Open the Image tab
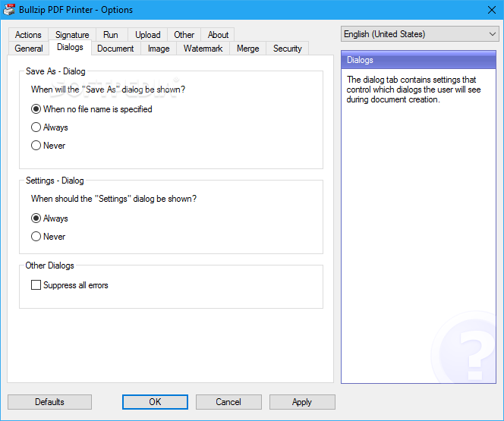The width and height of the screenshot is (504, 421). 159,49
